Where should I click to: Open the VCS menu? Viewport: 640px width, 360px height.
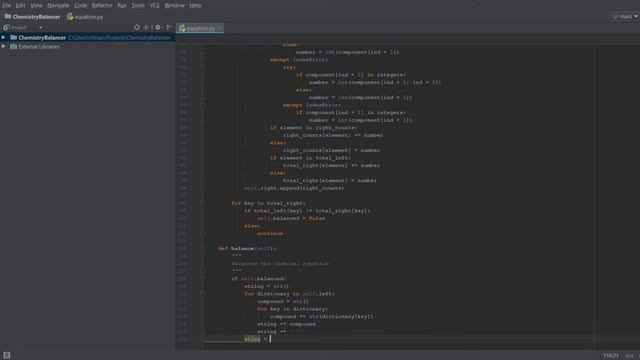pos(154,5)
